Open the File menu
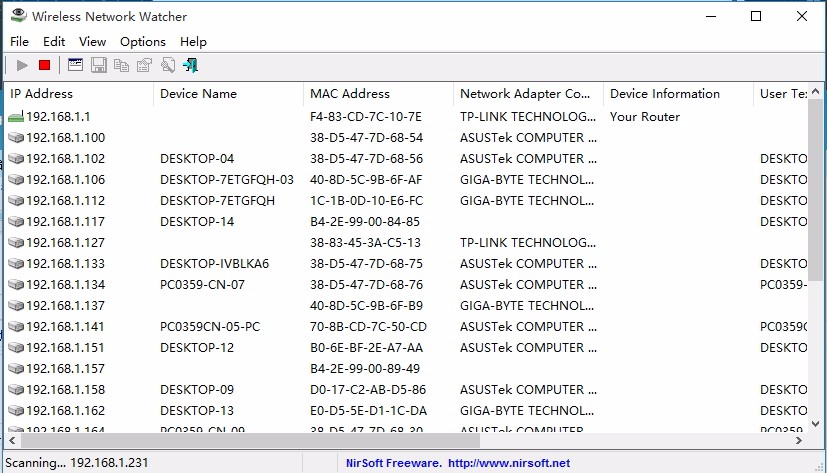The height and width of the screenshot is (473, 827). [20, 42]
